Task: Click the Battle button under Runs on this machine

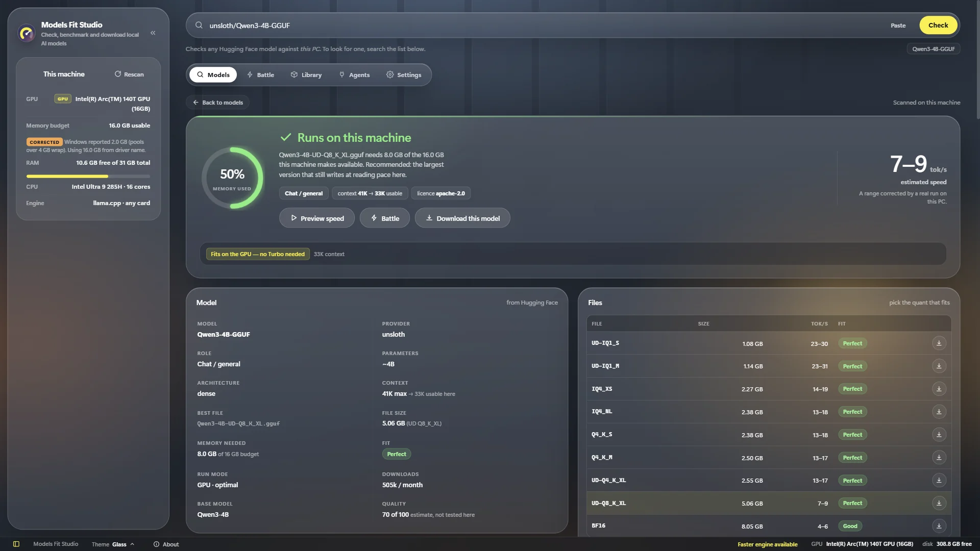Action: point(385,218)
